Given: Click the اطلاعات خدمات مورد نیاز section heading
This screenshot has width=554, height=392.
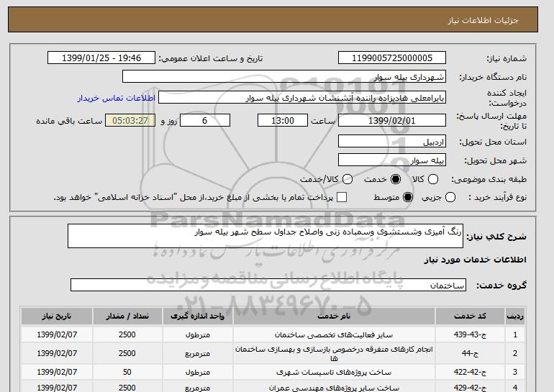Looking at the screenshot, I should coord(475,260).
